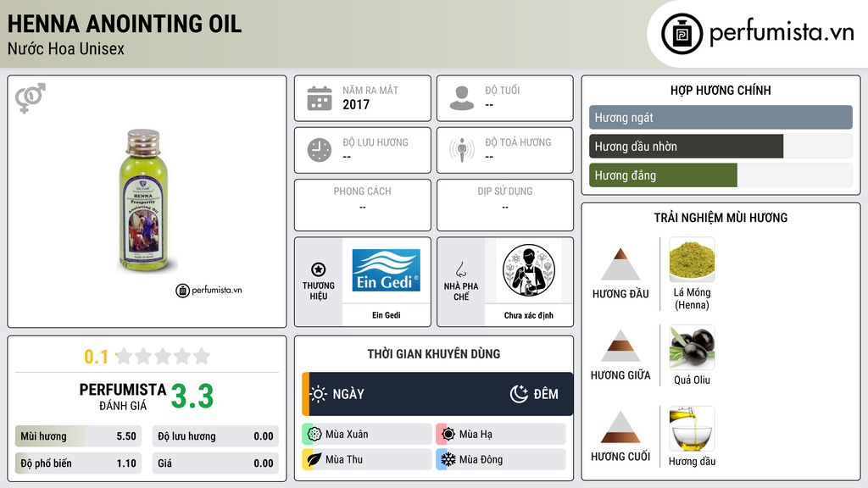Image resolution: width=868 pixels, height=488 pixels.
Task: Open the perfumer illustration thumbnail
Action: point(529,270)
